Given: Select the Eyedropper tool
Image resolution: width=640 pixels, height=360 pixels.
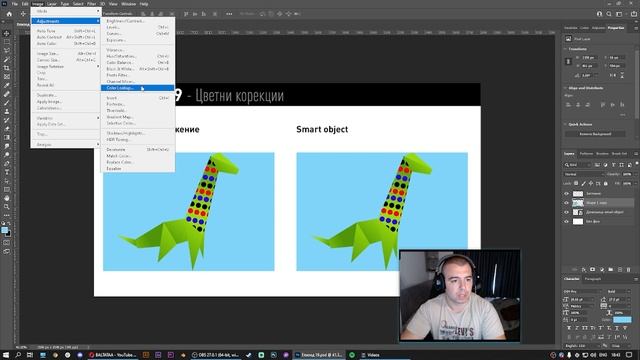Looking at the screenshot, I should 7,85.
